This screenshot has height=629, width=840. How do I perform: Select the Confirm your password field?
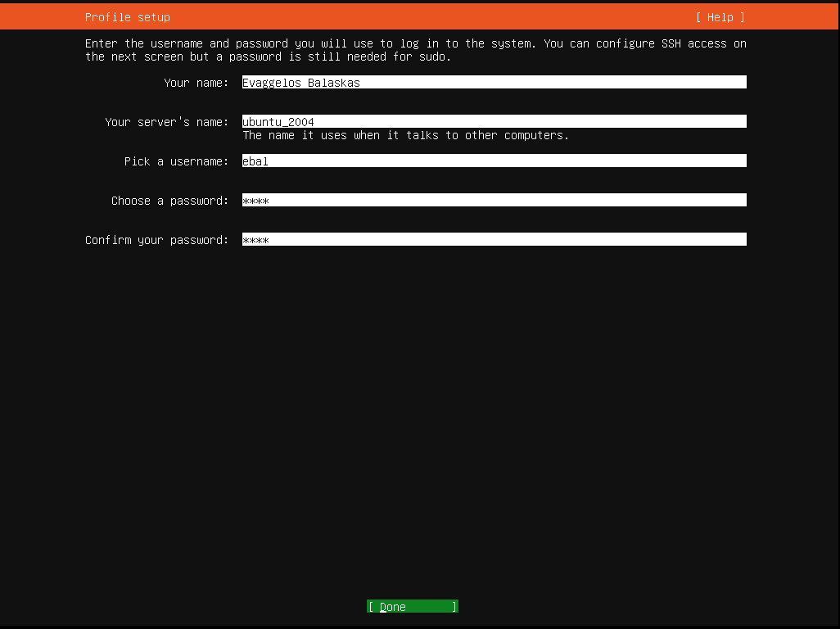coord(491,239)
